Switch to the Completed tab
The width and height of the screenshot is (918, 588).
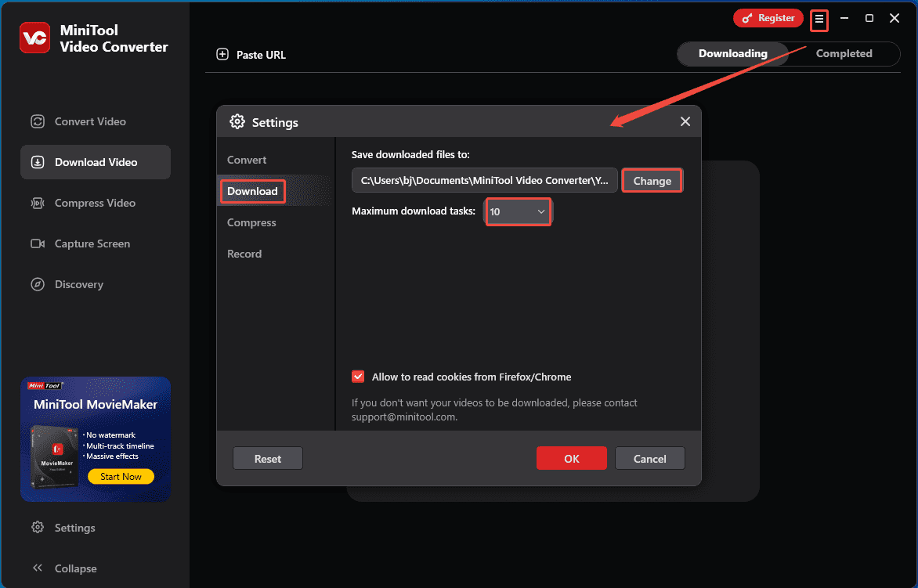click(844, 54)
